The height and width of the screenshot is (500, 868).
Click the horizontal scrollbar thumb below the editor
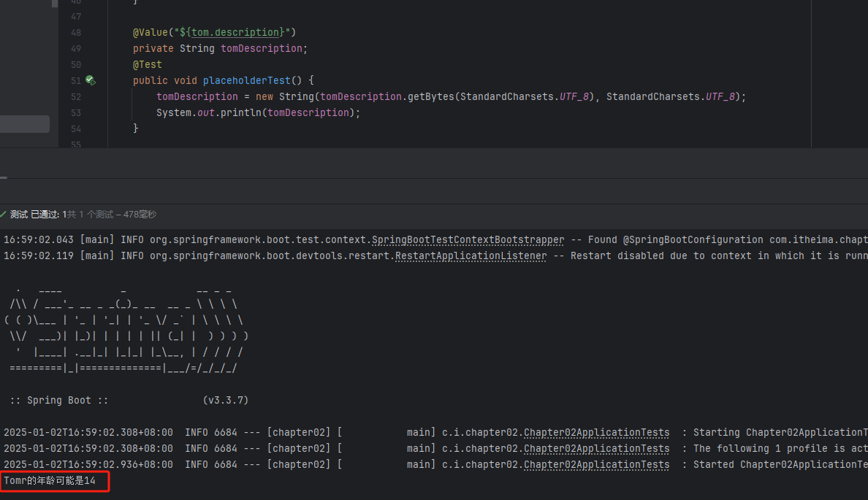tap(4, 177)
